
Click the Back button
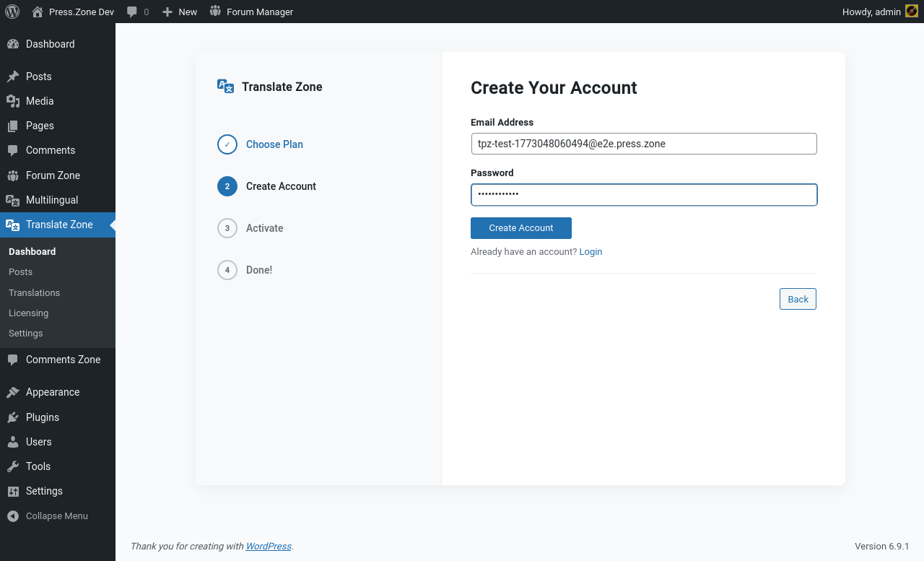click(x=798, y=299)
